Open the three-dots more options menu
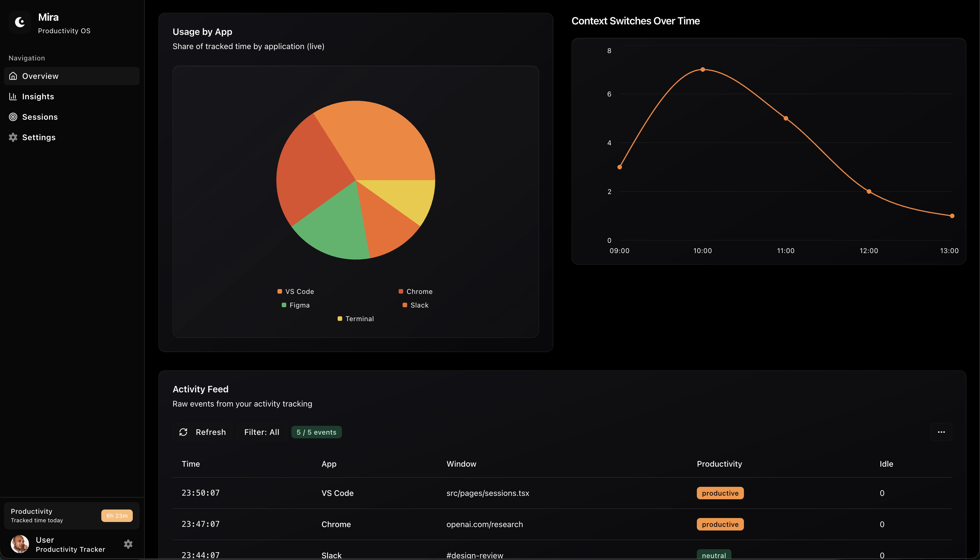The height and width of the screenshot is (560, 980). [941, 432]
